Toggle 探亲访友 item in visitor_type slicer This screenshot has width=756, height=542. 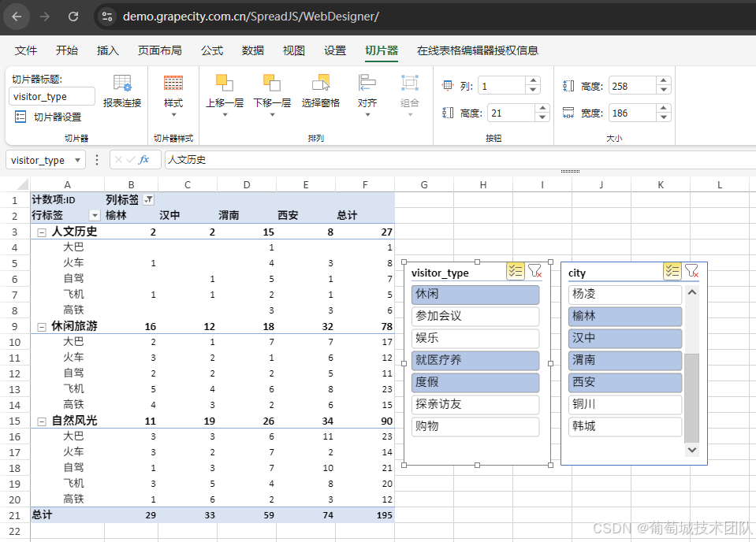(475, 404)
